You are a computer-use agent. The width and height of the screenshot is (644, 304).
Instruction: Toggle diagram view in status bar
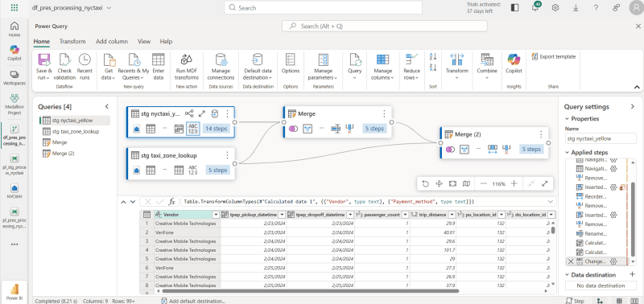(600, 301)
